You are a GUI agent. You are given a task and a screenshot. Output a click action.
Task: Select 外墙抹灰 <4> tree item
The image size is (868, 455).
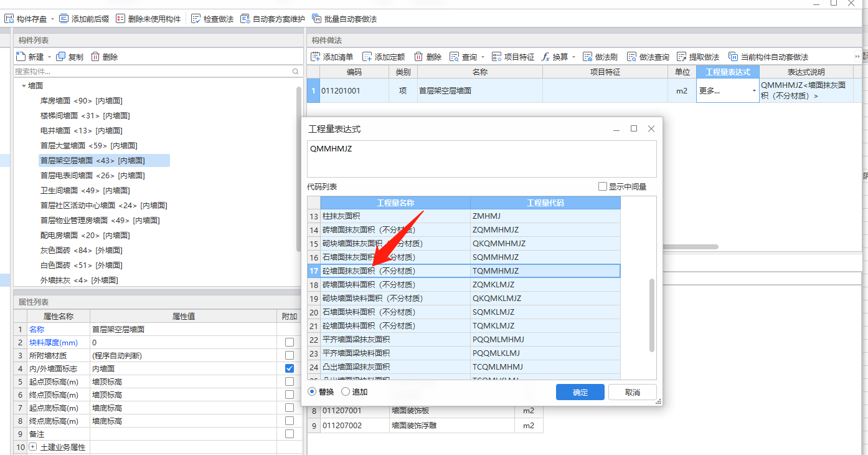click(79, 280)
